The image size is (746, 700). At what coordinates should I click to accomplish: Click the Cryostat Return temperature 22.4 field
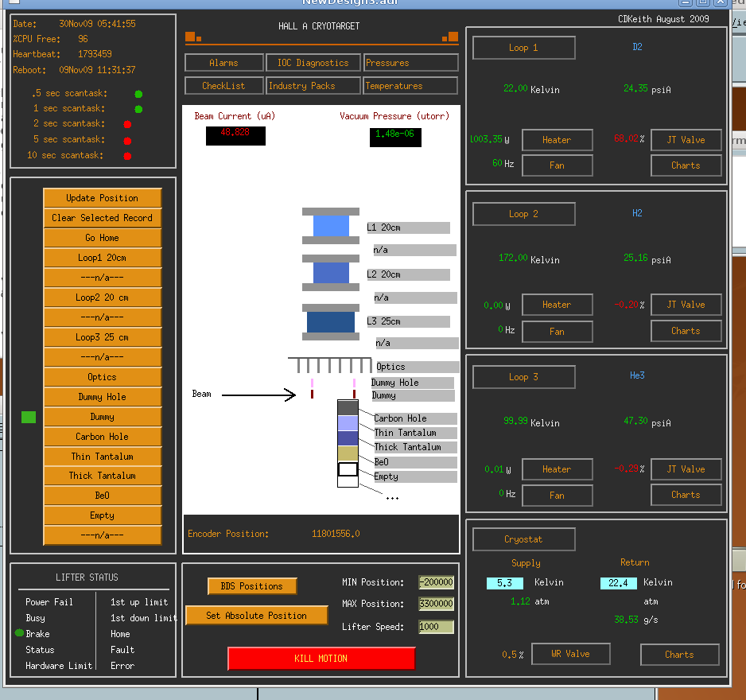pyautogui.click(x=619, y=583)
